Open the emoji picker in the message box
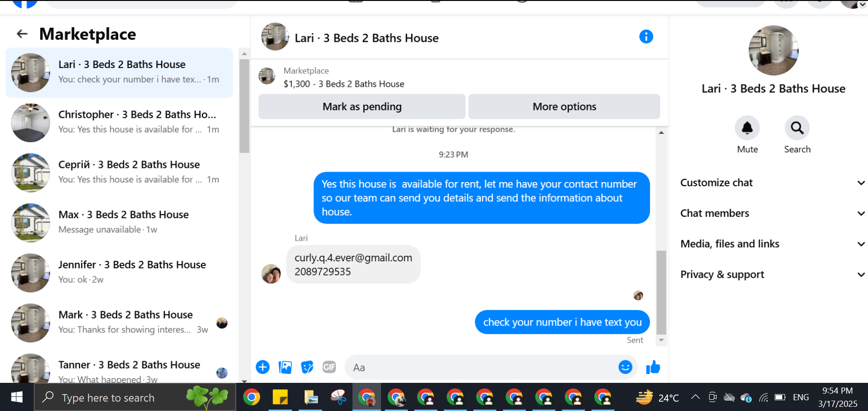 pyautogui.click(x=625, y=367)
